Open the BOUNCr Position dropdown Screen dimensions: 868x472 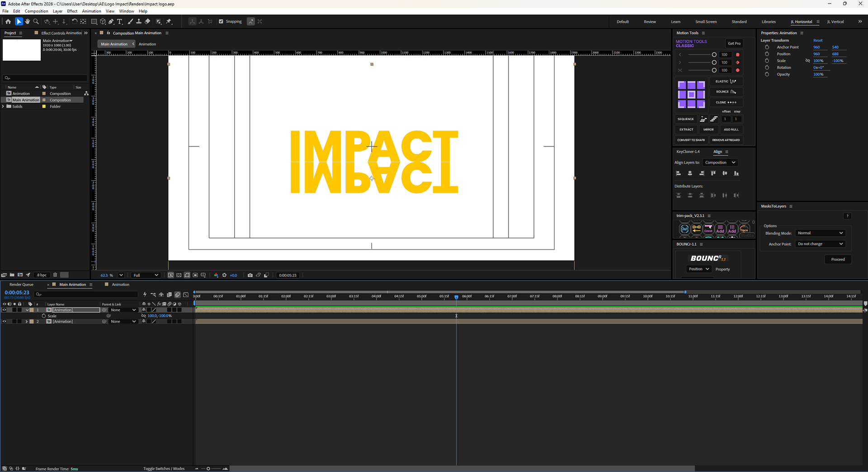point(698,269)
